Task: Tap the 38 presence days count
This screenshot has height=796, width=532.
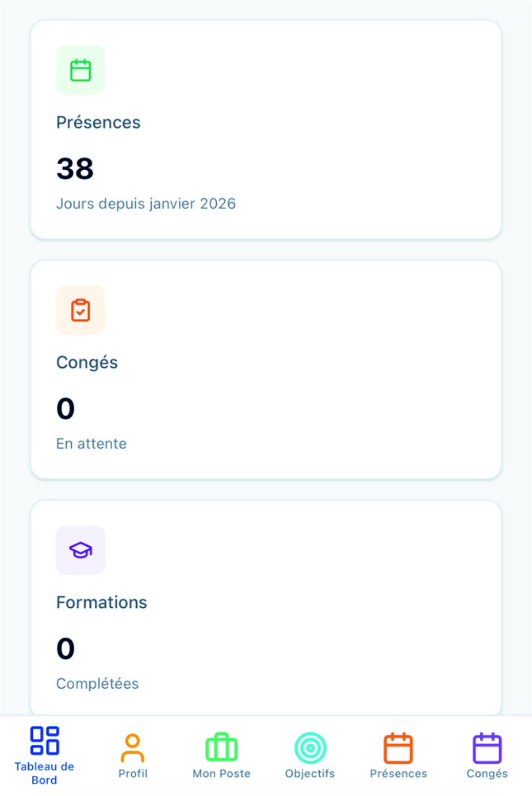Action: tap(75, 169)
